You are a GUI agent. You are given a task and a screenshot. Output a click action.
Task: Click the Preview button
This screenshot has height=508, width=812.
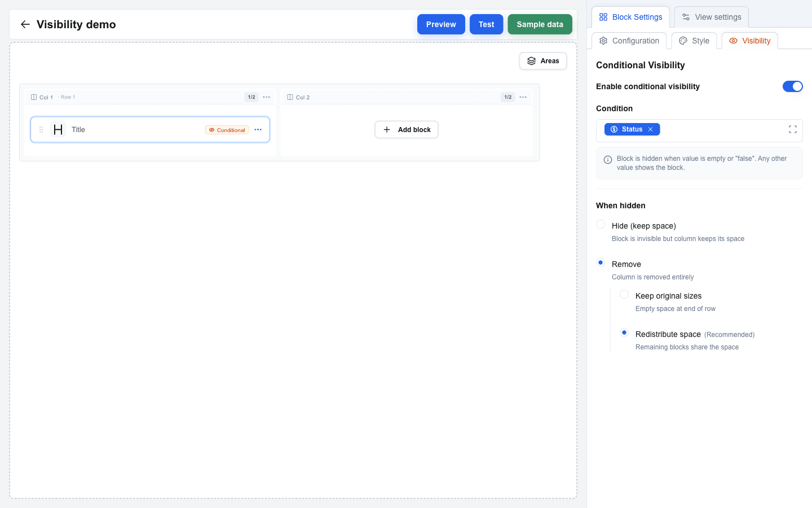click(441, 24)
